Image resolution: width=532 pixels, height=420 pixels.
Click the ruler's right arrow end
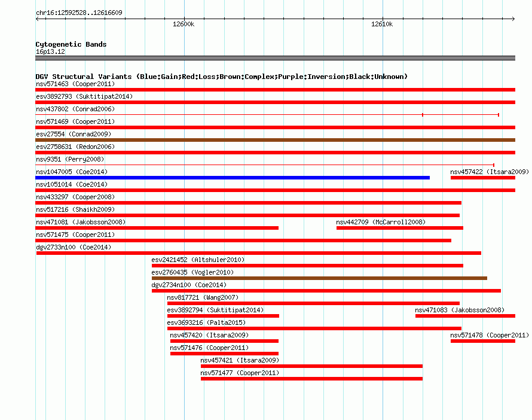point(513,19)
